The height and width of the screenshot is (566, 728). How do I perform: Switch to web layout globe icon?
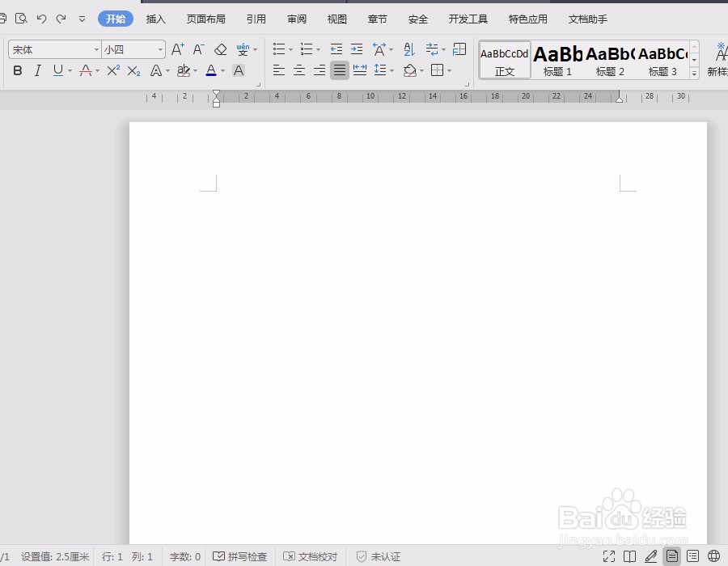tap(713, 556)
